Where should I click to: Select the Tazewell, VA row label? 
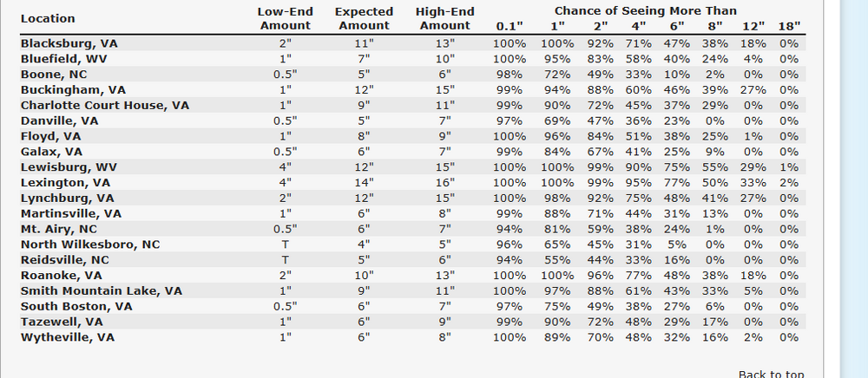(63, 322)
